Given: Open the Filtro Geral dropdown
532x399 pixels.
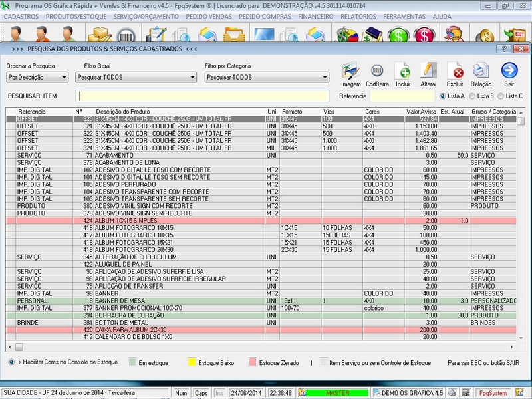Looking at the screenshot, I should (193, 78).
